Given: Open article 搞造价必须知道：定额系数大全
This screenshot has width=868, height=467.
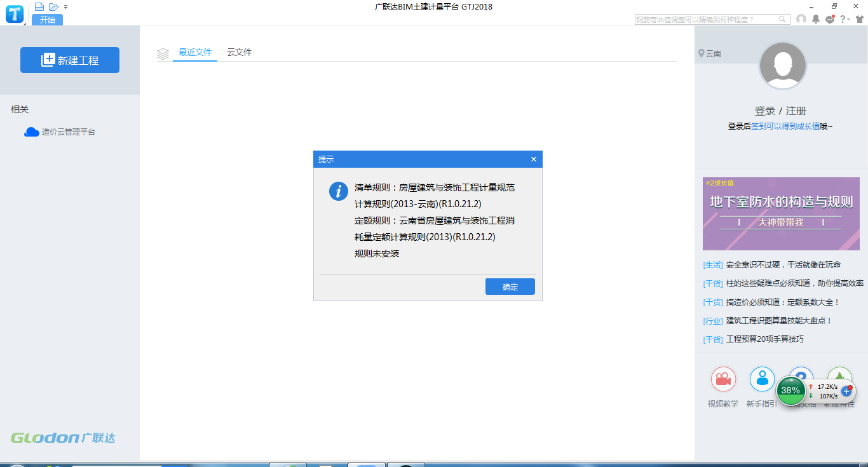Looking at the screenshot, I should tap(783, 302).
